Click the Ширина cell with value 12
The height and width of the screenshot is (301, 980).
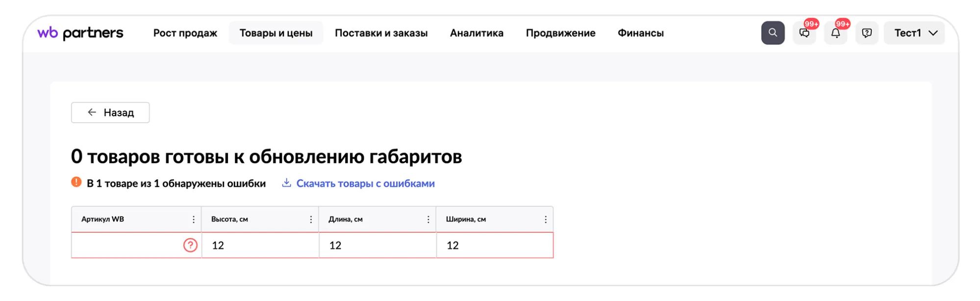click(x=495, y=245)
